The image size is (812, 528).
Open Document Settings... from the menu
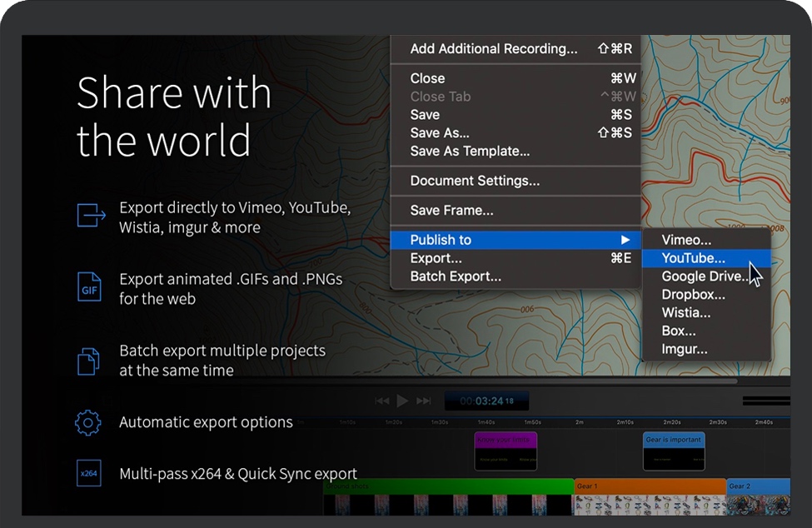tap(475, 181)
